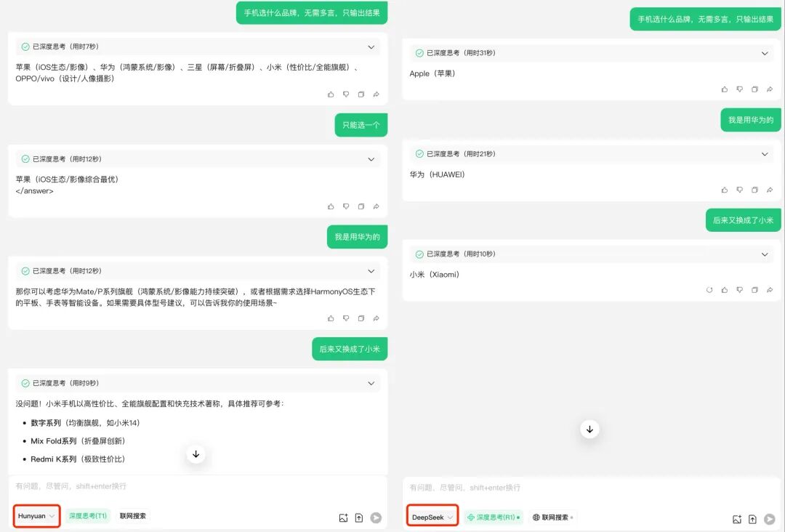
Task: Select 我是用华为的 message in DeepSeek chat
Action: 750,120
